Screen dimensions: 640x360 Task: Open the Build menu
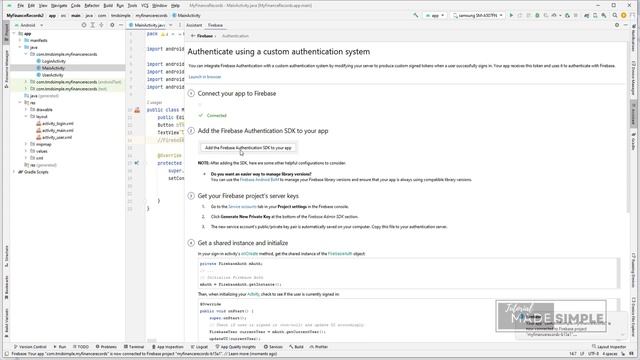point(108,6)
